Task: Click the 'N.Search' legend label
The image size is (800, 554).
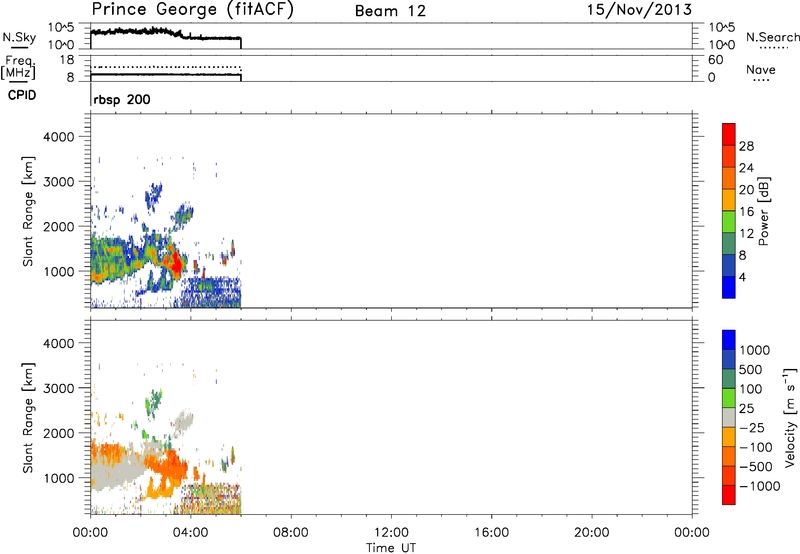Action: pos(772,37)
